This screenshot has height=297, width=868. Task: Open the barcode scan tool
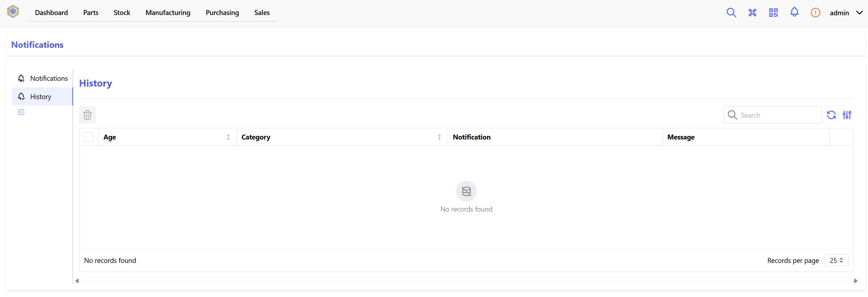click(x=773, y=13)
